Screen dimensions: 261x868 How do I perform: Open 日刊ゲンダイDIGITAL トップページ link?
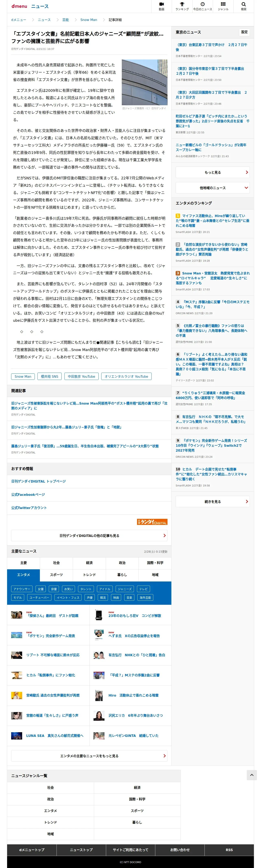[38, 481]
